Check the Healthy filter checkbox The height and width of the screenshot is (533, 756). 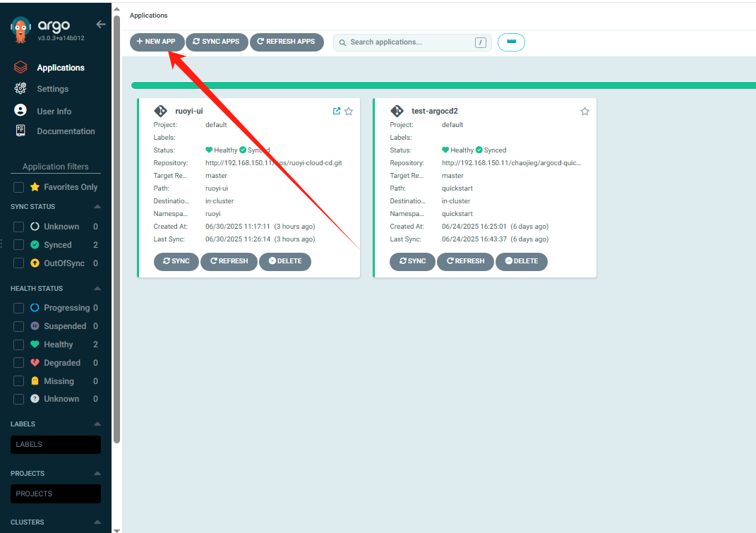(19, 345)
